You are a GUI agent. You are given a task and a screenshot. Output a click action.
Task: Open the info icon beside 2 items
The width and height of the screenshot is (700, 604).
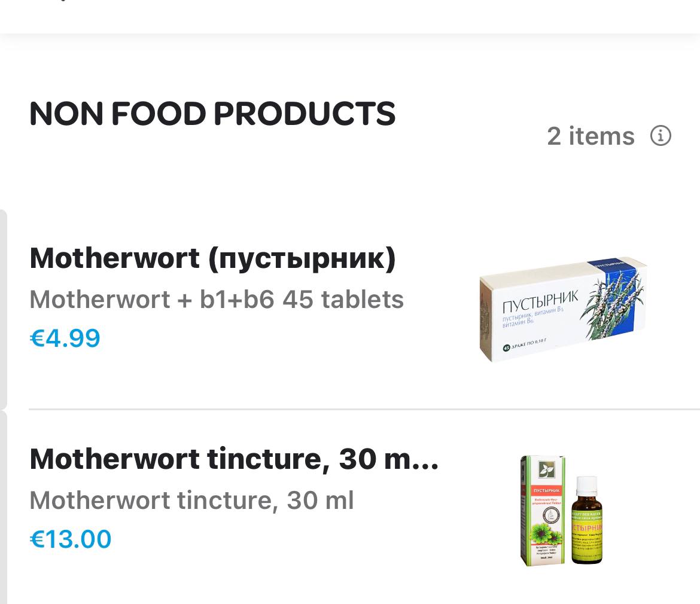coord(661,136)
